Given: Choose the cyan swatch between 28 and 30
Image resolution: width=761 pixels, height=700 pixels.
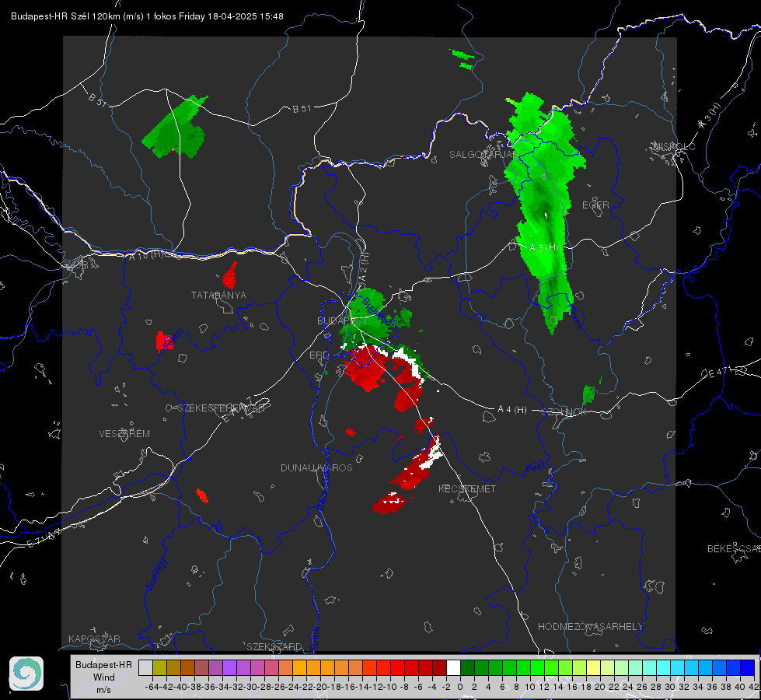Looking at the screenshot, I should tap(664, 667).
